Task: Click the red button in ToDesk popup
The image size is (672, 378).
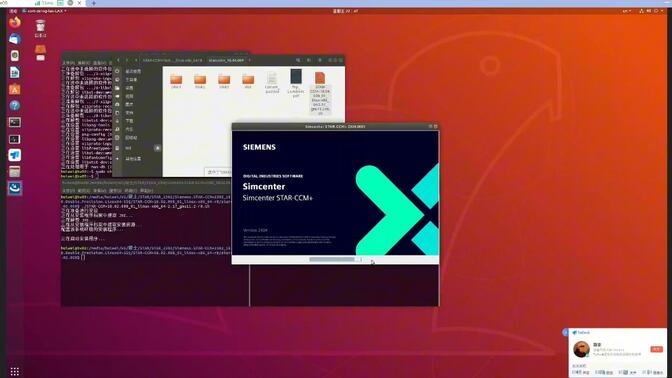Action: pos(656,349)
